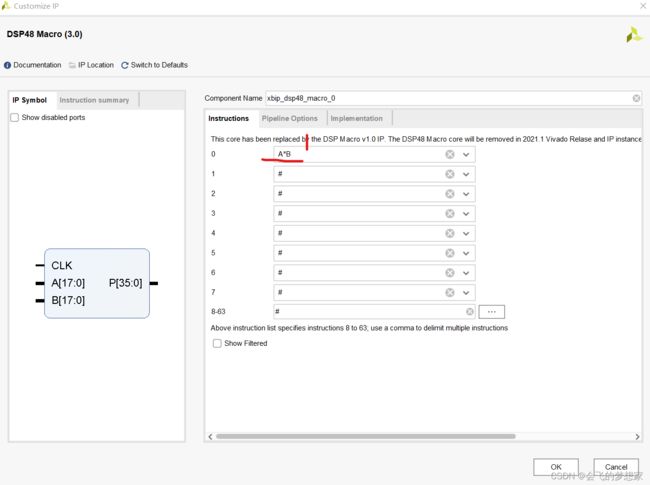Open the Implementation tab

point(357,119)
